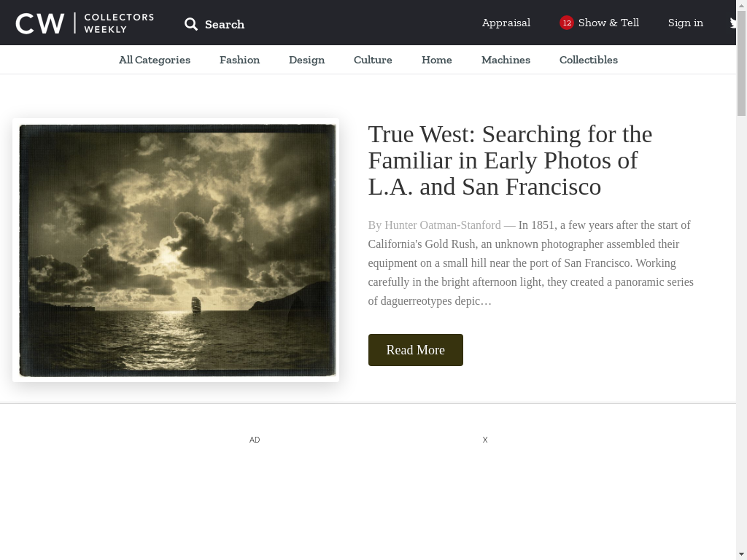
Task: Select the Home category
Action: click(x=437, y=60)
